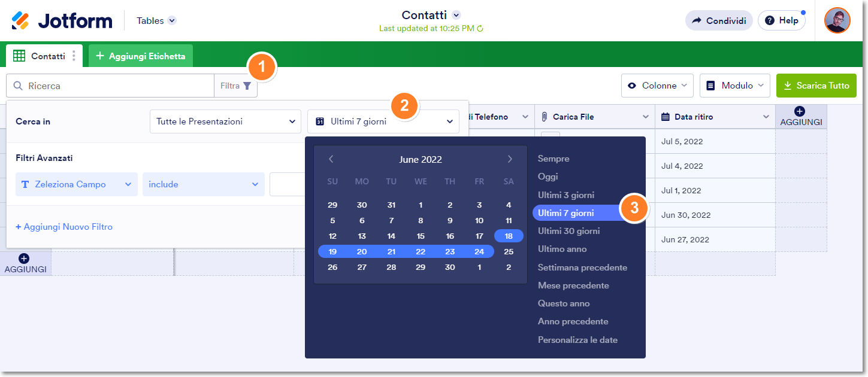Go to next month in calendar

[x=510, y=159]
